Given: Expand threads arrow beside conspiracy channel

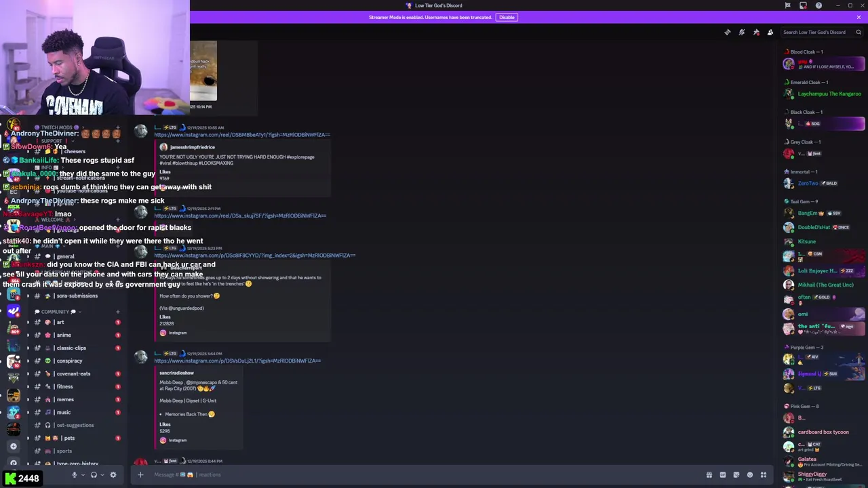Looking at the screenshot, I should [28, 361].
